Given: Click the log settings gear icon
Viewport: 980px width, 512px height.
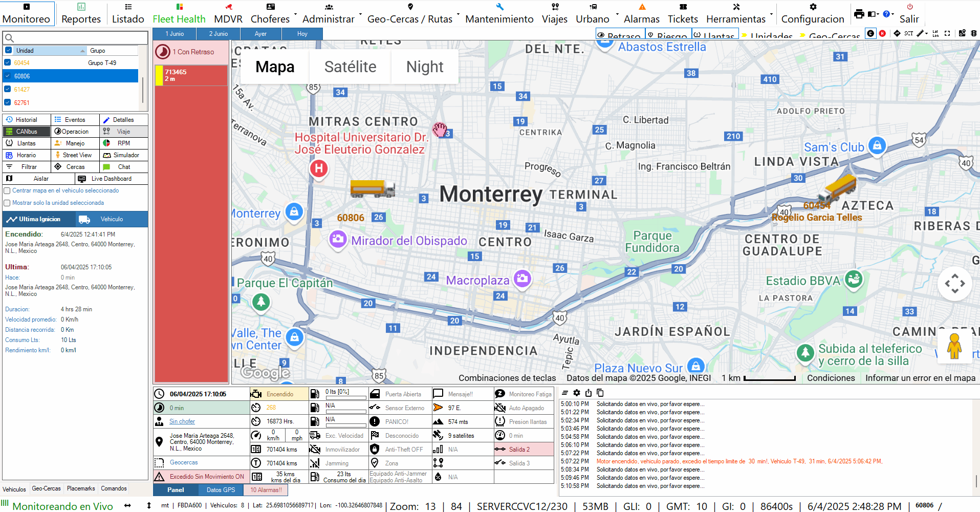Looking at the screenshot, I should point(577,393).
